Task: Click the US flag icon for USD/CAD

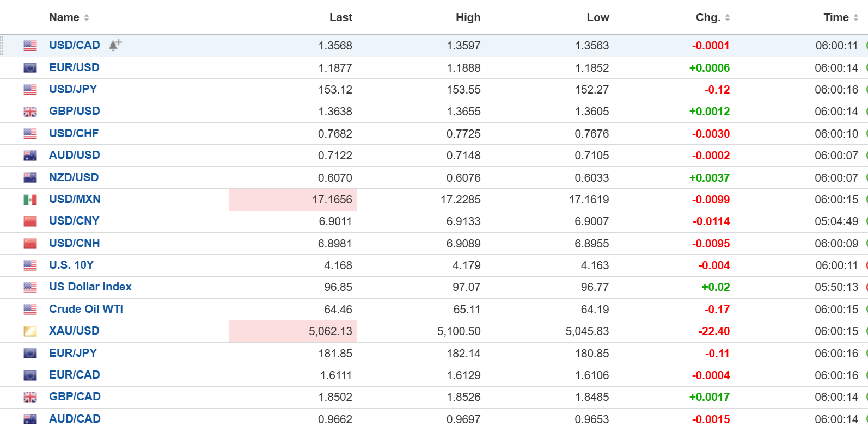Action: pos(30,46)
